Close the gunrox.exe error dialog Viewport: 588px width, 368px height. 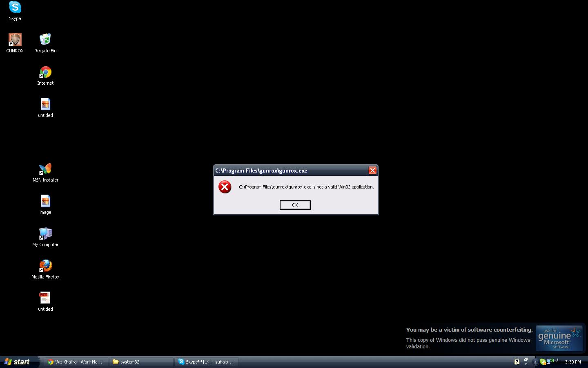click(372, 171)
